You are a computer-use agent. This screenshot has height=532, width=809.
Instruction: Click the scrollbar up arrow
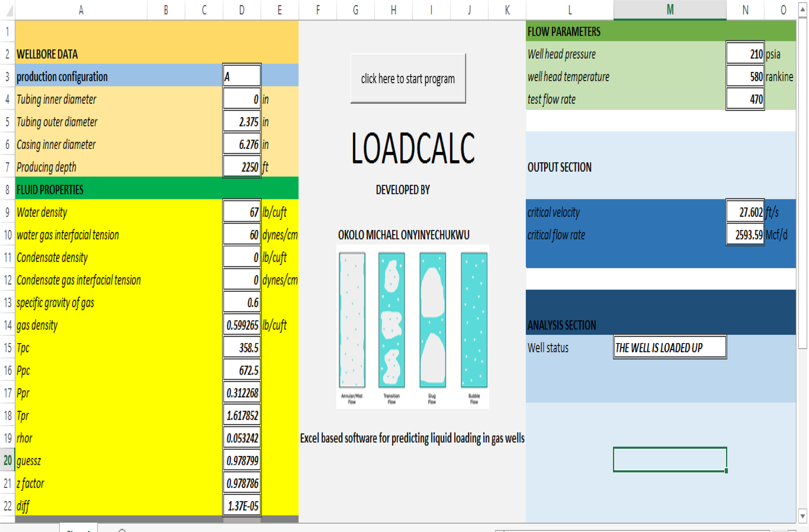[x=802, y=8]
